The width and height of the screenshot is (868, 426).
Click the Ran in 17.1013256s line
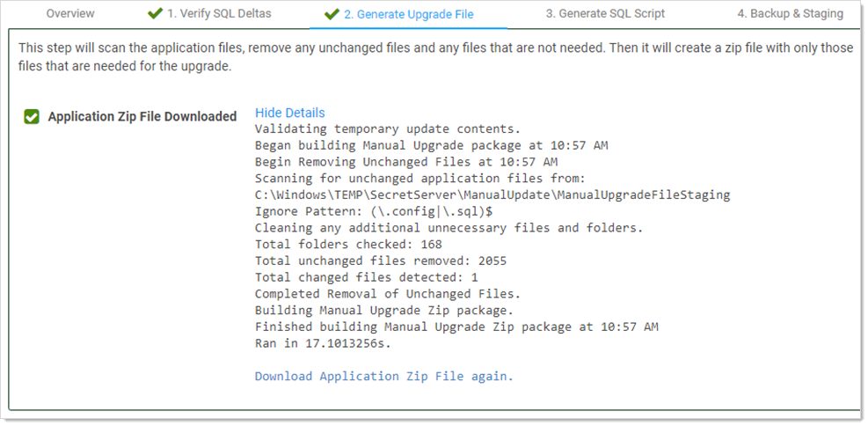pos(323,343)
